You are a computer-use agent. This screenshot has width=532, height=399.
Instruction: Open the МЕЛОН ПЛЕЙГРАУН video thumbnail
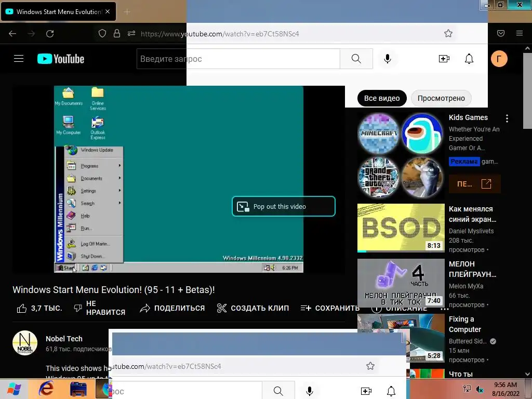click(401, 283)
